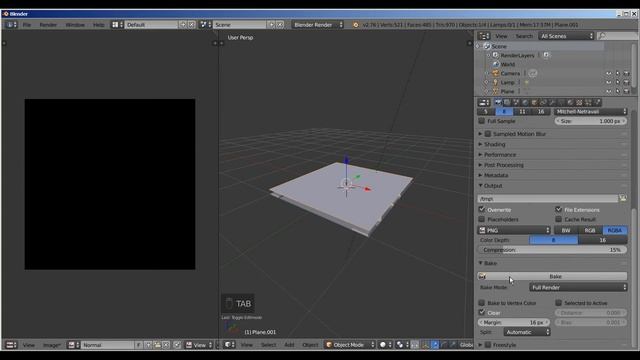640x360 pixels.
Task: Open the File menu
Action: (27, 24)
